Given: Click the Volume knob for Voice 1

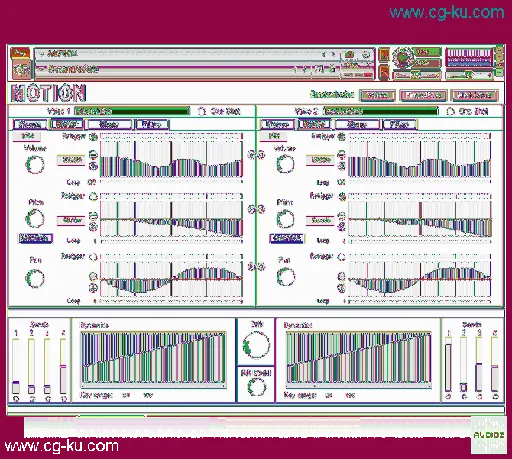Looking at the screenshot, I should click(x=35, y=164).
